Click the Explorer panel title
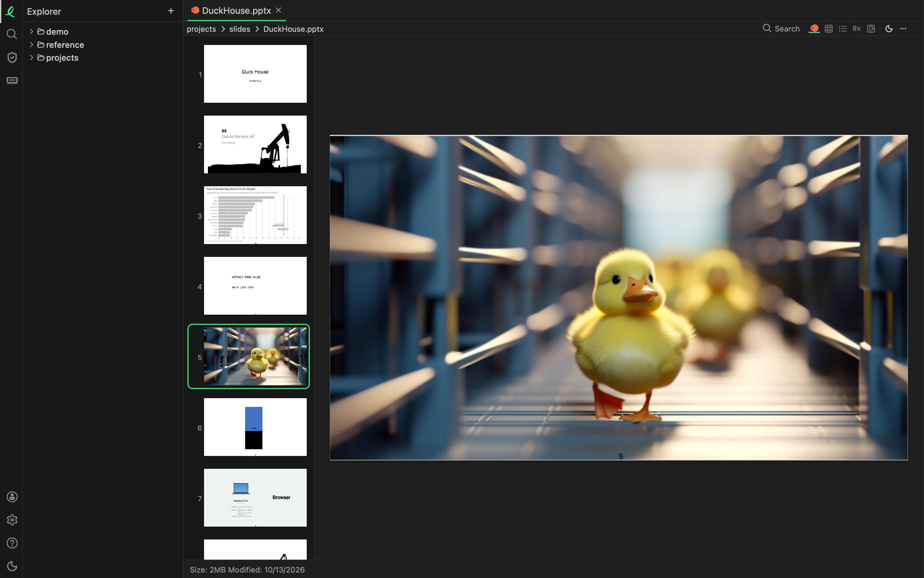The height and width of the screenshot is (578, 924). pyautogui.click(x=44, y=12)
